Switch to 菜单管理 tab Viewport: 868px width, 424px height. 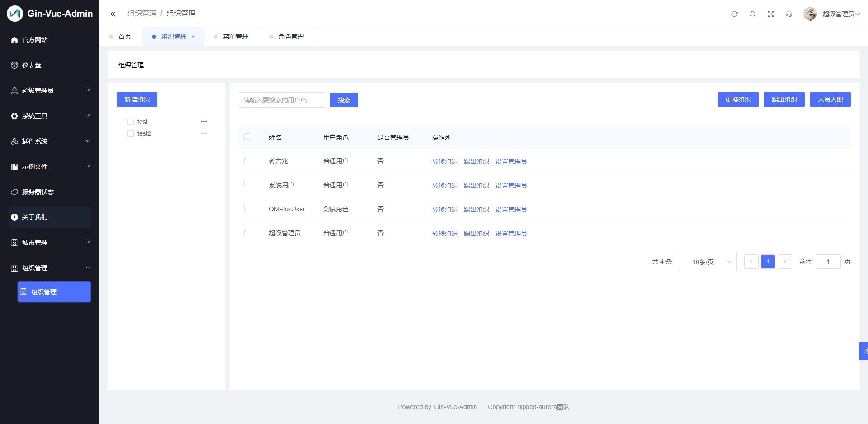click(232, 37)
